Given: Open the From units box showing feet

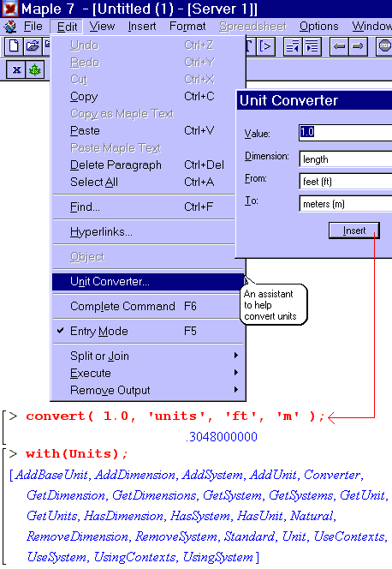Looking at the screenshot, I should click(346, 182).
